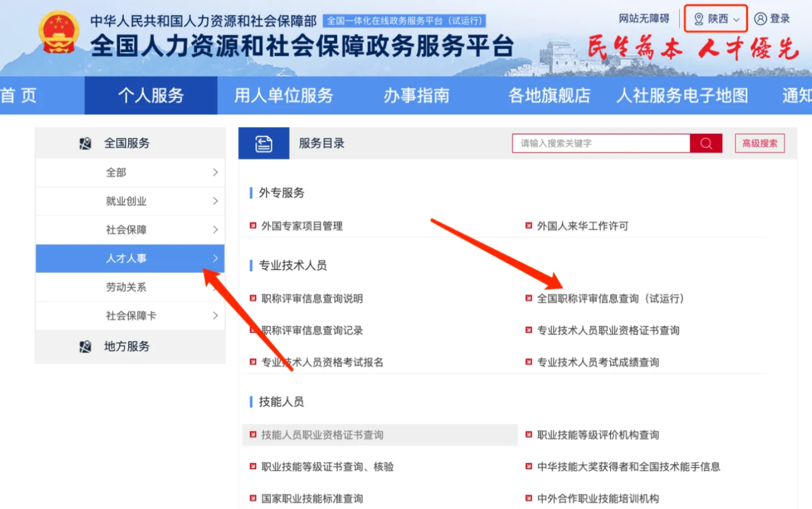Open the 陕西 region selector dropdown
812x509 pixels.
coord(715,18)
